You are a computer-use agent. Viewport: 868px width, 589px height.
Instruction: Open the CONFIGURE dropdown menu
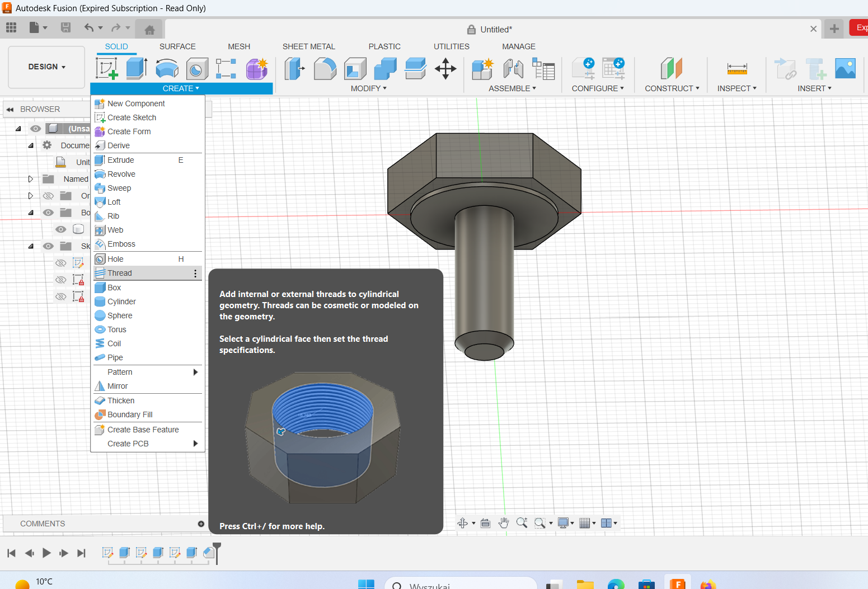[x=598, y=88]
